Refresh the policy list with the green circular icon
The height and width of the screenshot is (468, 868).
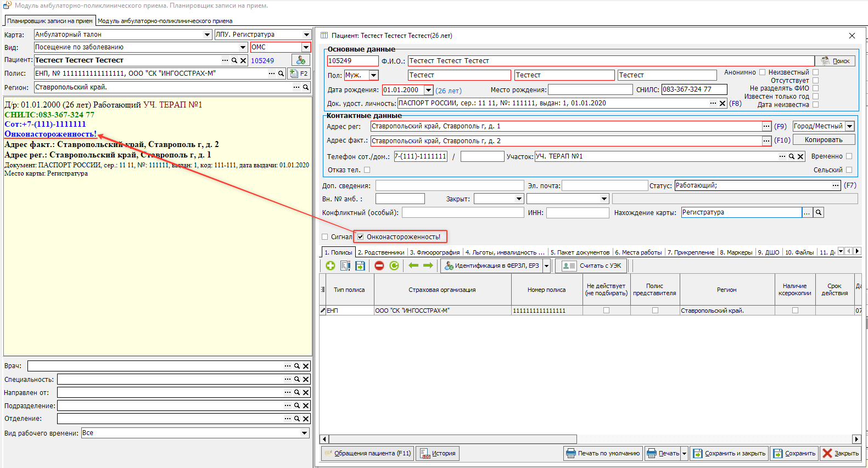pos(394,266)
